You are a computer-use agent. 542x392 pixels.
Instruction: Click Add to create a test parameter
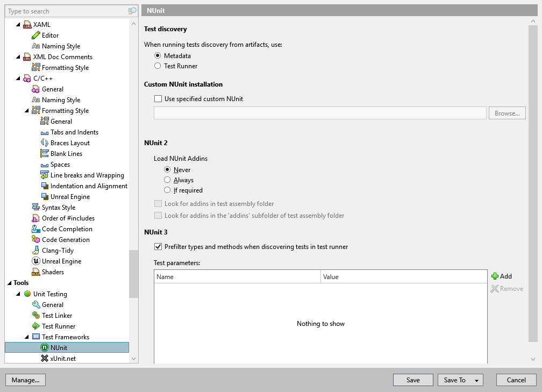click(x=501, y=276)
